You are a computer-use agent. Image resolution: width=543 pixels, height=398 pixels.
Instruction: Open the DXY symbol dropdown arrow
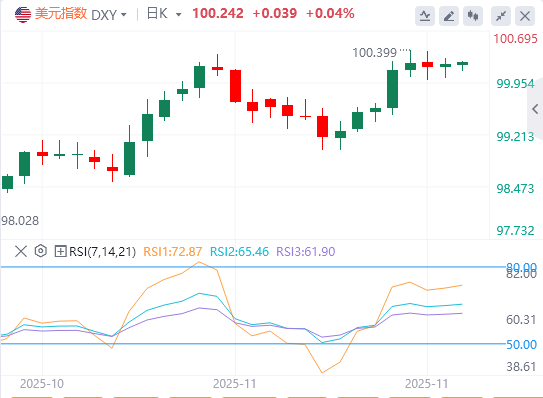(x=124, y=15)
